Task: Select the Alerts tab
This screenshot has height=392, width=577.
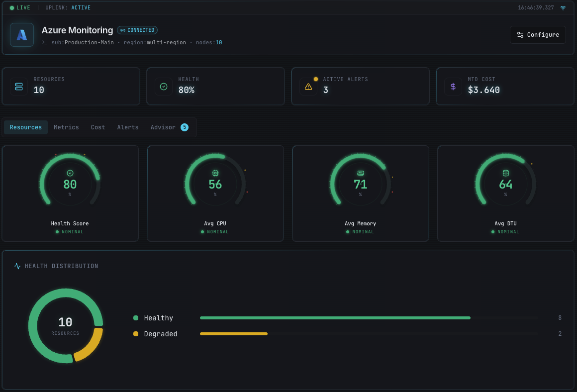Action: (128, 127)
